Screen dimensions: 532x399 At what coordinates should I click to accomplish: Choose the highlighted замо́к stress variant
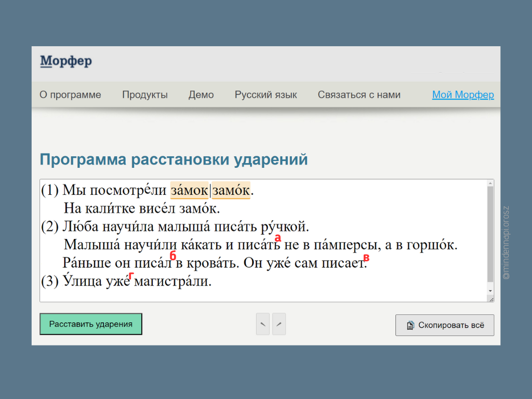click(x=231, y=190)
